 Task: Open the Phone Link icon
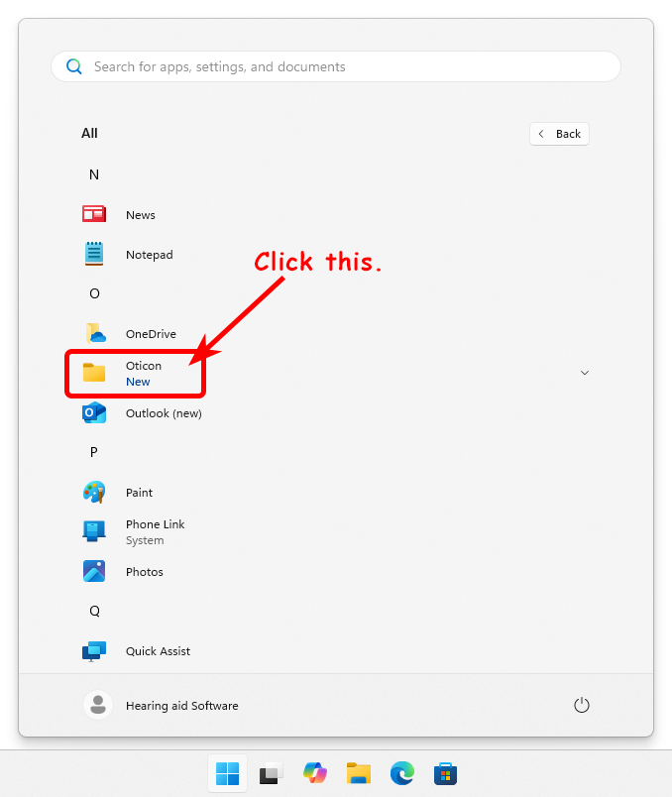click(94, 531)
